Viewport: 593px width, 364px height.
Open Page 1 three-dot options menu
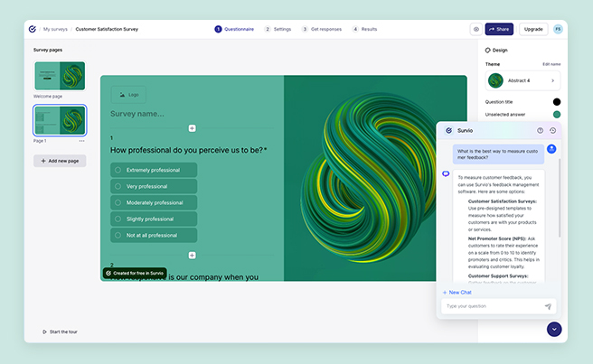coord(81,141)
